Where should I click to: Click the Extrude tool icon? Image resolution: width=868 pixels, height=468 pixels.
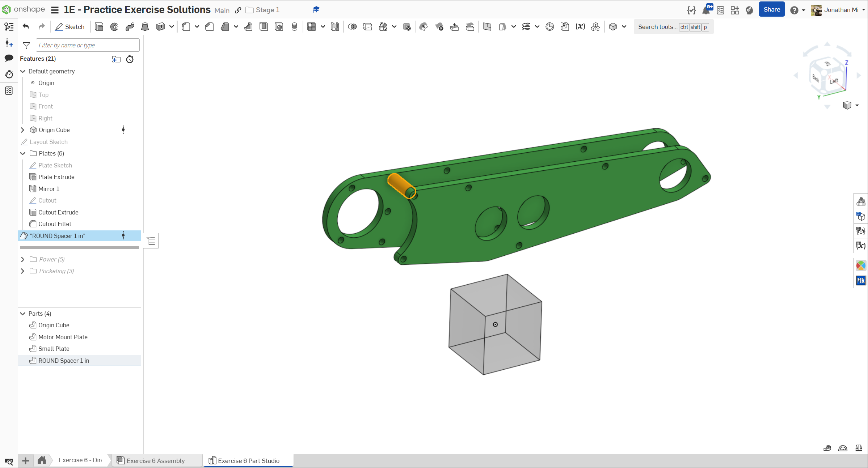pyautogui.click(x=99, y=27)
